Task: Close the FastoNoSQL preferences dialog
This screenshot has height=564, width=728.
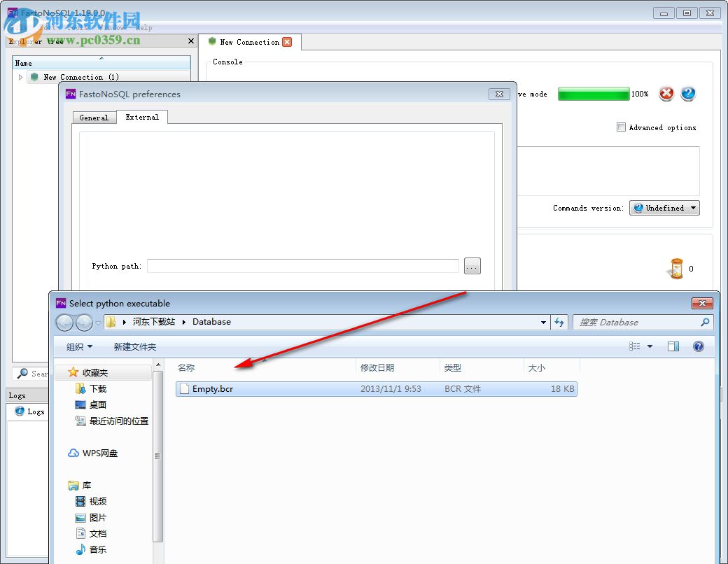Action: point(499,94)
